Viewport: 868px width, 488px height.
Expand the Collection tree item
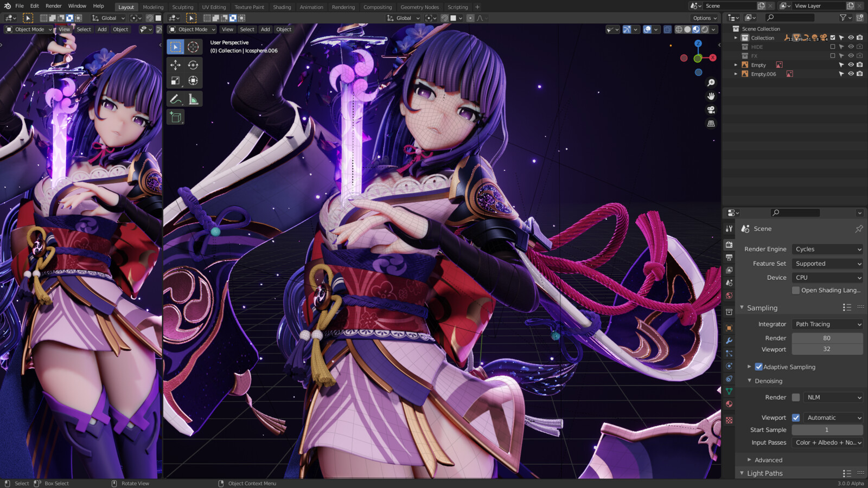point(736,38)
